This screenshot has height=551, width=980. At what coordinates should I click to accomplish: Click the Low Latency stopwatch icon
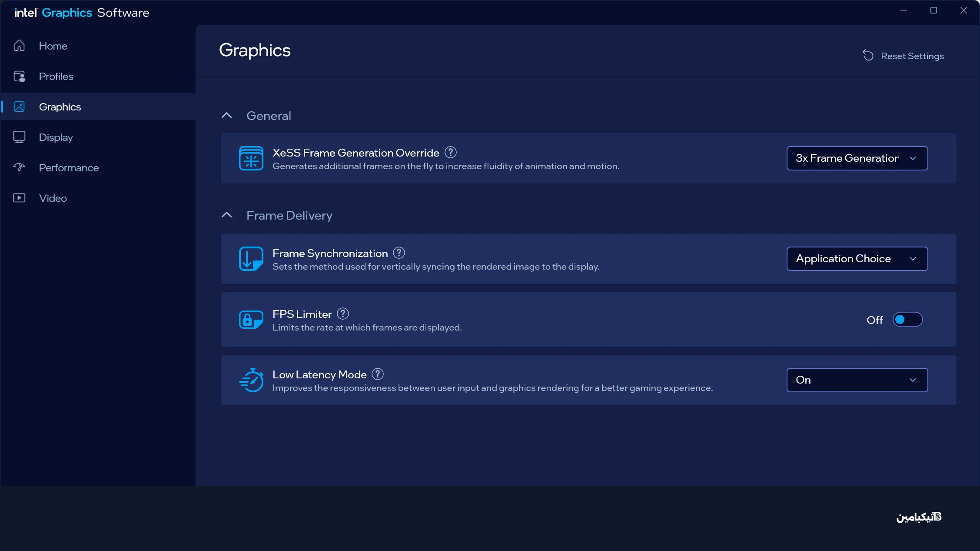tap(251, 380)
